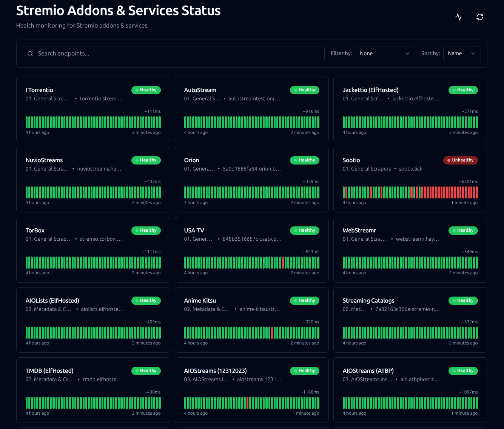This screenshot has width=504, height=429.
Task: Click the magnifier icon in search bar
Action: click(x=30, y=54)
